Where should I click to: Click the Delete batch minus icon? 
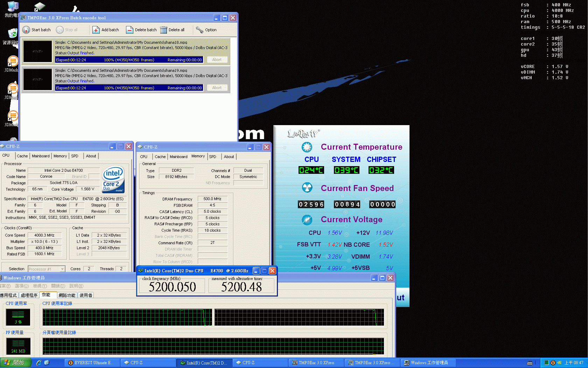[x=129, y=30]
